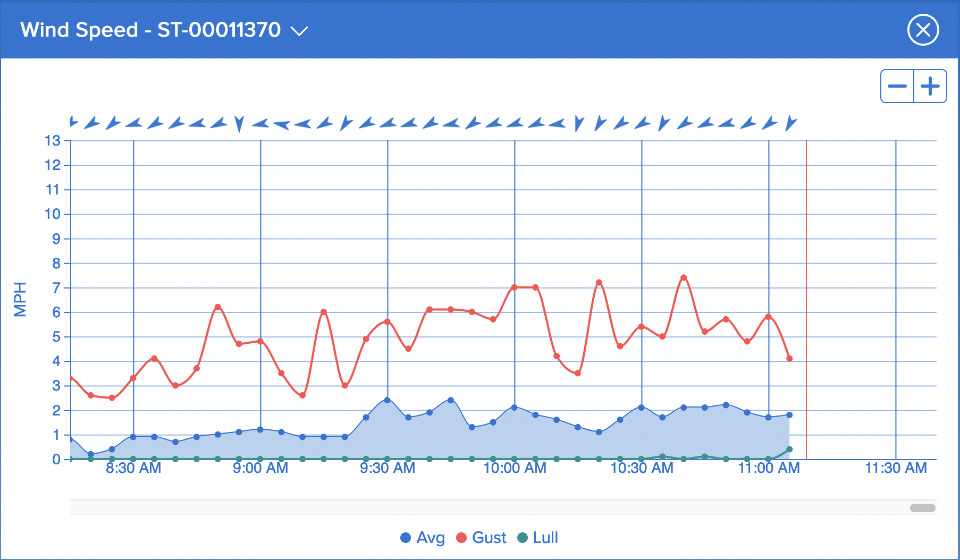The width and height of the screenshot is (960, 560).
Task: Toggle the Avg series in legend
Action: click(x=430, y=538)
